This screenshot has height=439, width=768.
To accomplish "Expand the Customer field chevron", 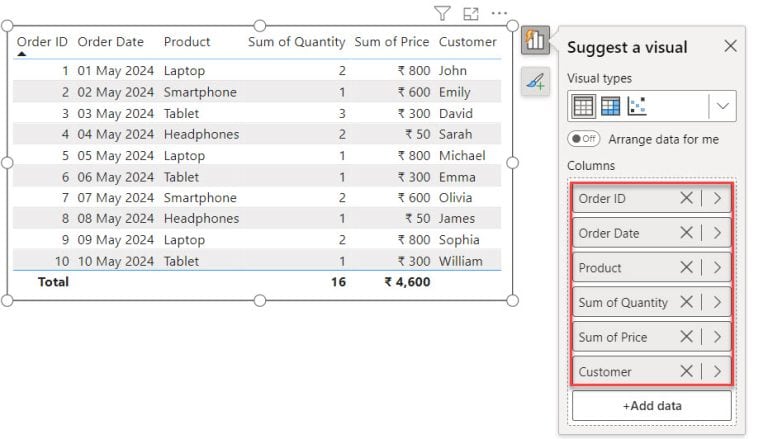I will coord(718,371).
